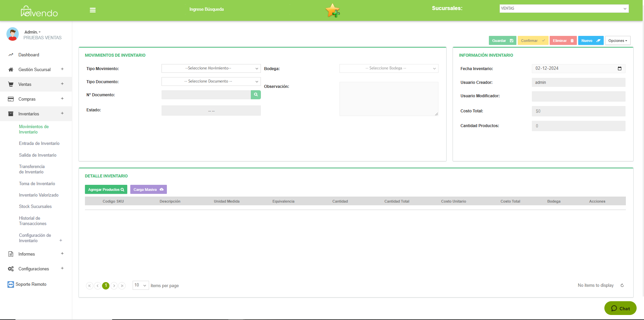Open the calendar picker for Fecha Inventario

pyautogui.click(x=619, y=68)
